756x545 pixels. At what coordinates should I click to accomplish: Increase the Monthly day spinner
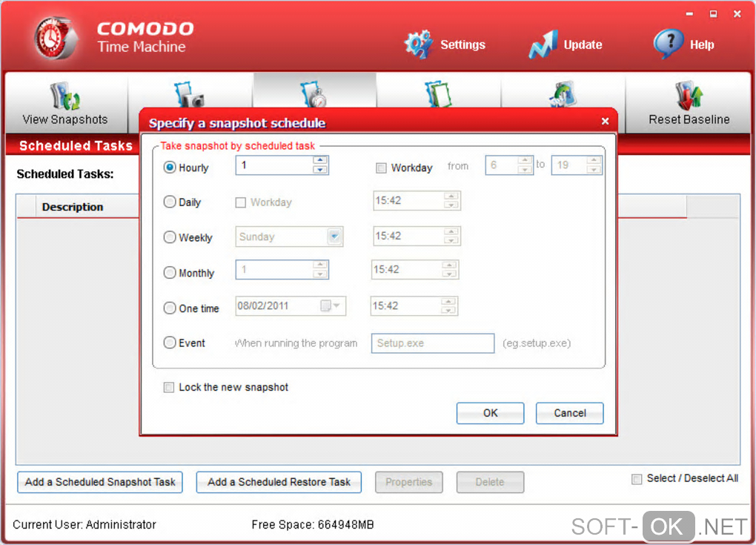point(319,265)
